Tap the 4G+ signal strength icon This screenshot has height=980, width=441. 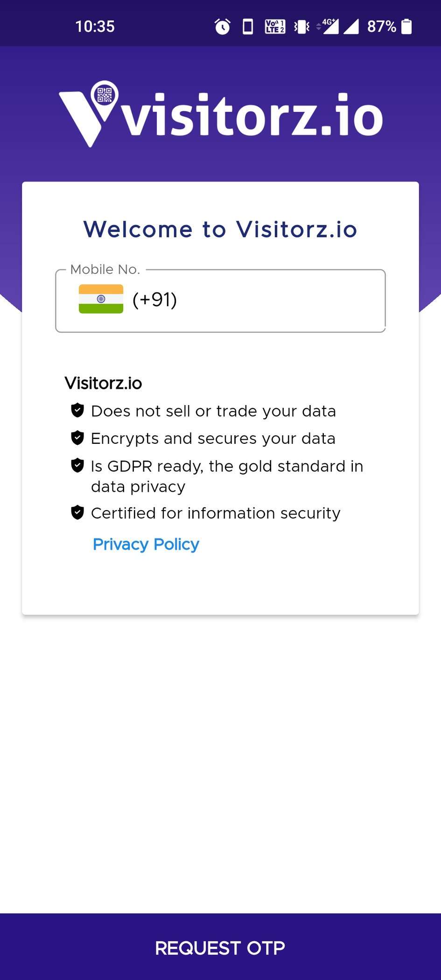(329, 27)
